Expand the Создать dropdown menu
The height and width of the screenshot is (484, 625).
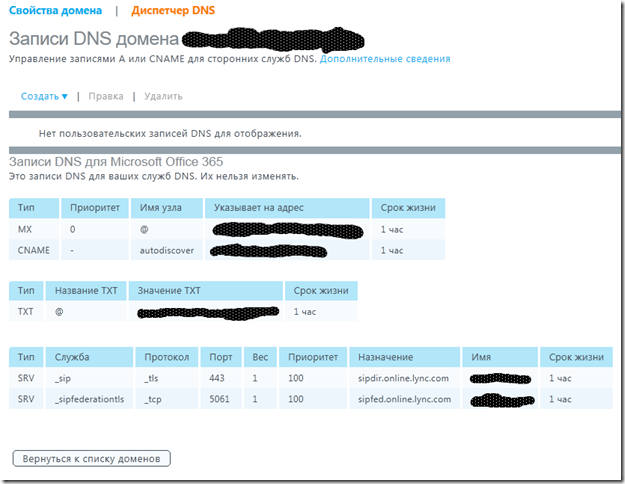pos(44,96)
